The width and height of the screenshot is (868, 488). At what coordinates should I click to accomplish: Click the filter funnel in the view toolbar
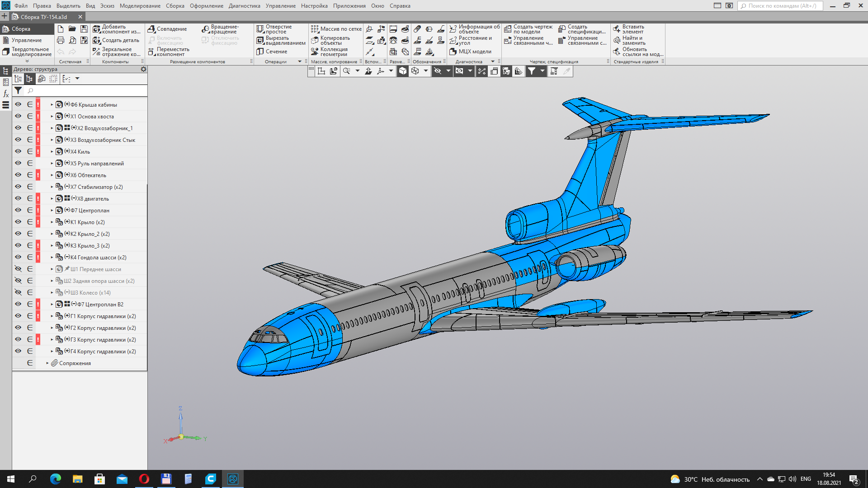[532, 71]
